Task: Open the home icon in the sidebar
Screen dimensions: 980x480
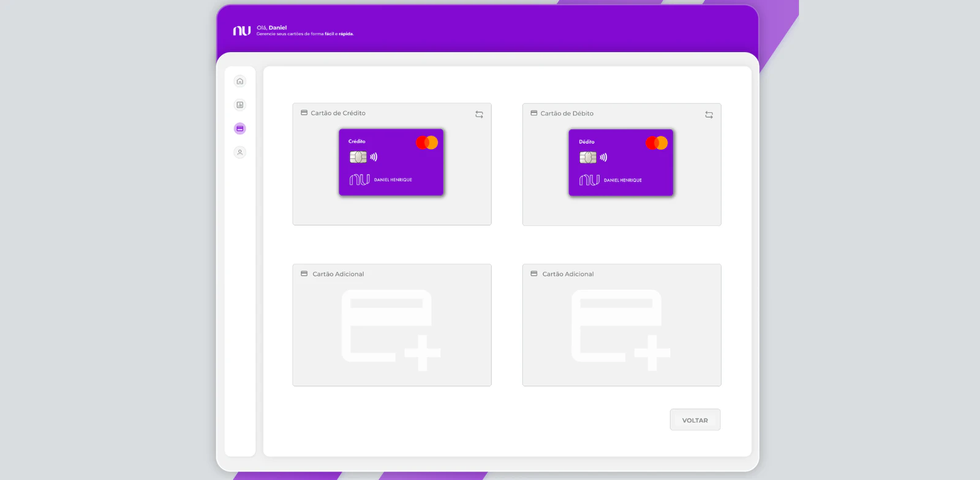Action: pos(240,81)
